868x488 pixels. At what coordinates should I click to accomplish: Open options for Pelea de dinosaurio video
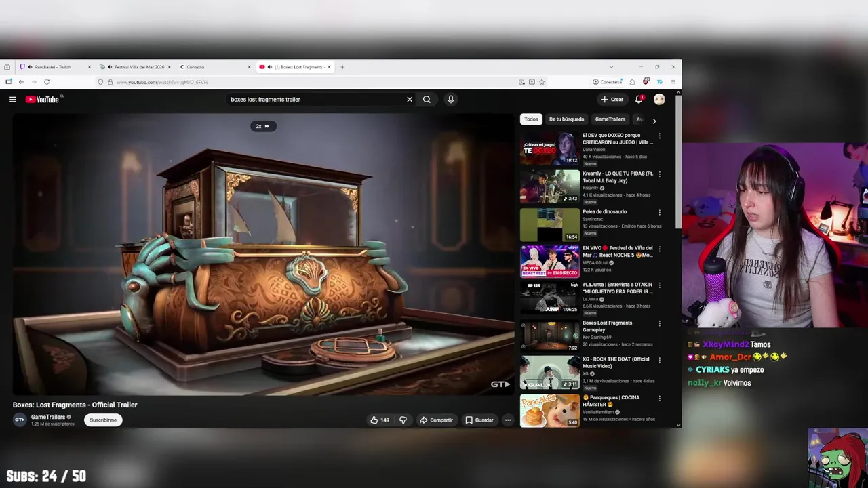click(660, 213)
